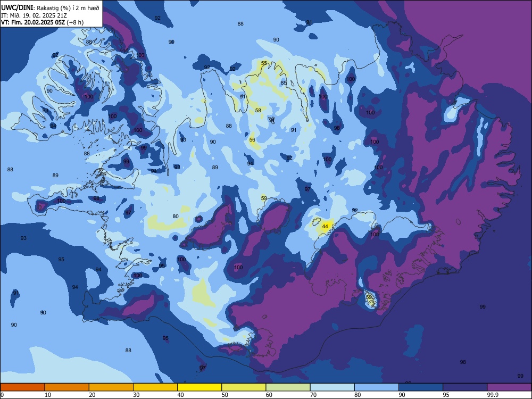Click the '50' label on color scale
The height and width of the screenshot is (399, 532).
pyautogui.click(x=225, y=395)
